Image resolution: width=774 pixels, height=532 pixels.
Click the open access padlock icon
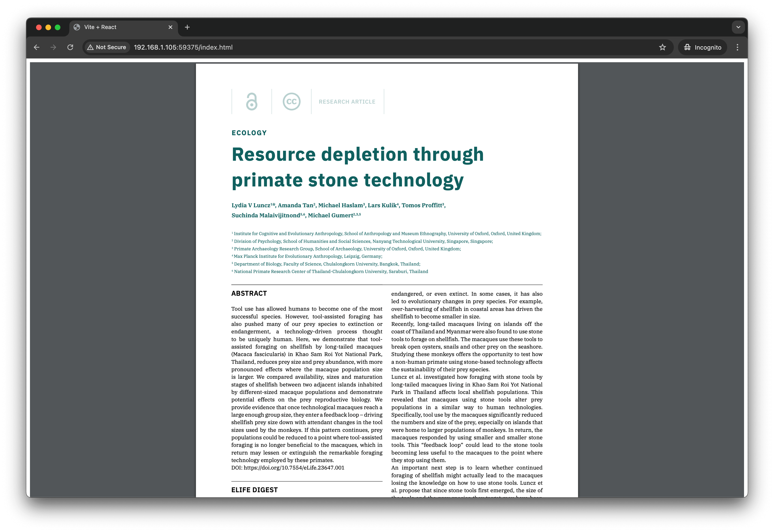[x=251, y=101]
